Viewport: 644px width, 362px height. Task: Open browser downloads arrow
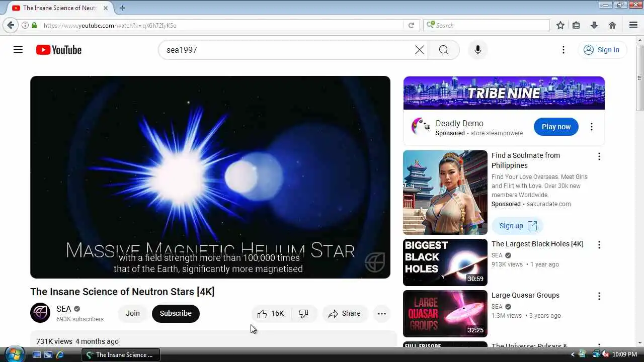pos(594,25)
